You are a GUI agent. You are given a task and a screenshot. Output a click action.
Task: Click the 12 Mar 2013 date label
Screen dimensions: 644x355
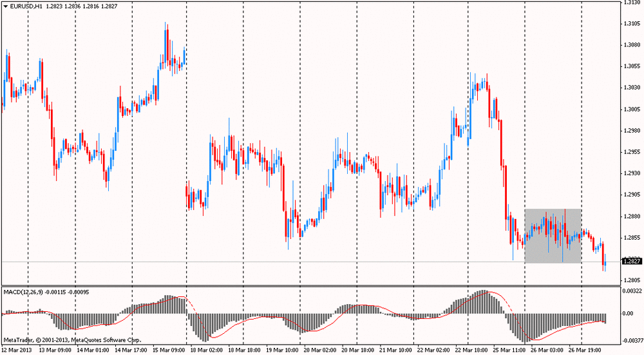(17, 350)
